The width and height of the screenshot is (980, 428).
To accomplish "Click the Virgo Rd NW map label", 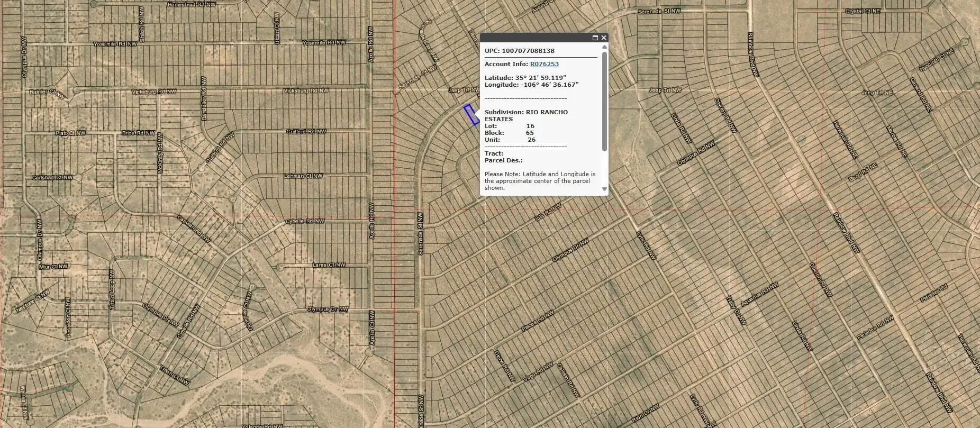I will tap(538, 372).
